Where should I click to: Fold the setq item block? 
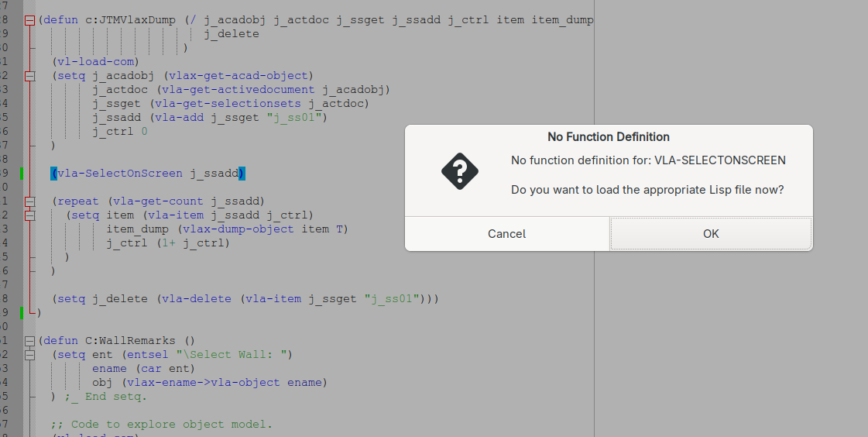(x=29, y=215)
